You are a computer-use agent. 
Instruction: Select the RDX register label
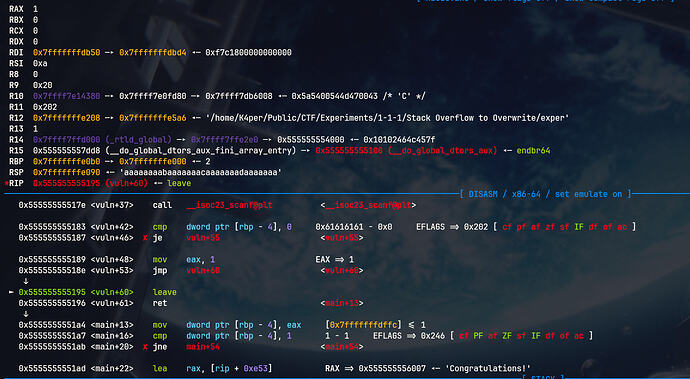tap(16, 42)
